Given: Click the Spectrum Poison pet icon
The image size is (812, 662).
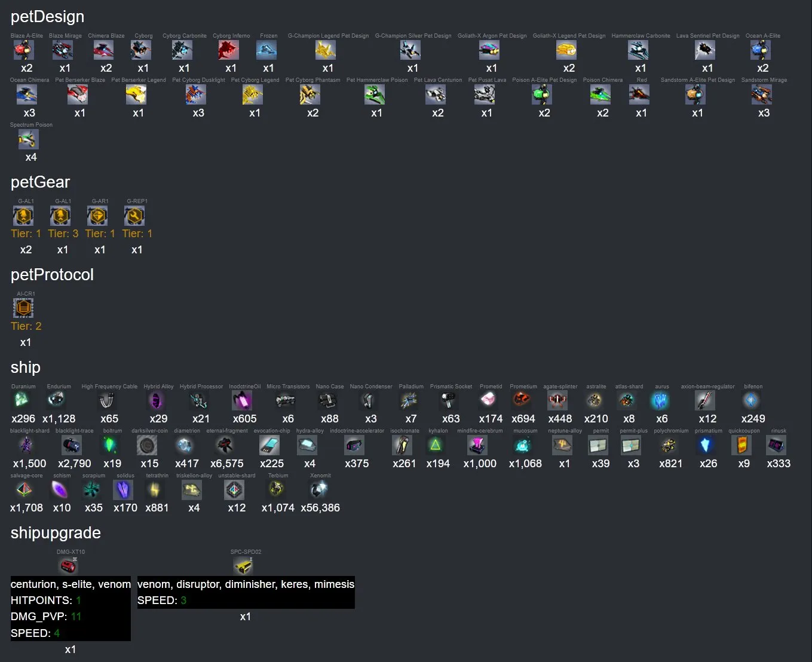Looking at the screenshot, I should [29, 139].
